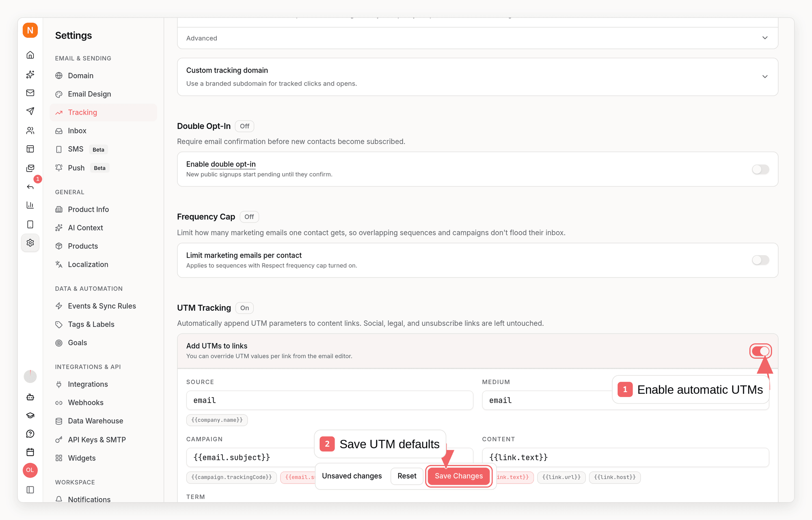The width and height of the screenshot is (812, 520).
Task: Click the AI sparkles icon in the rail
Action: click(30, 74)
